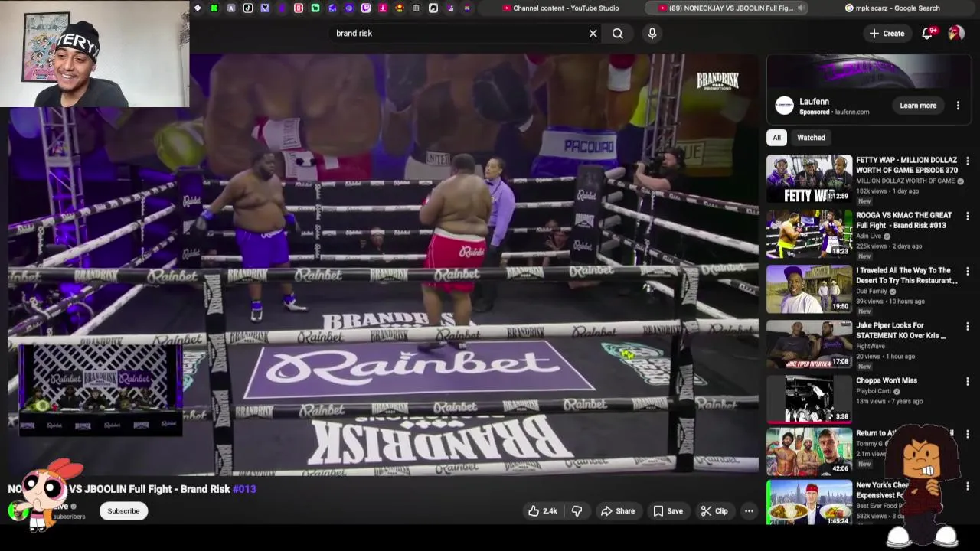This screenshot has width=980, height=551.
Task: Open the account avatar menu
Action: point(956,34)
